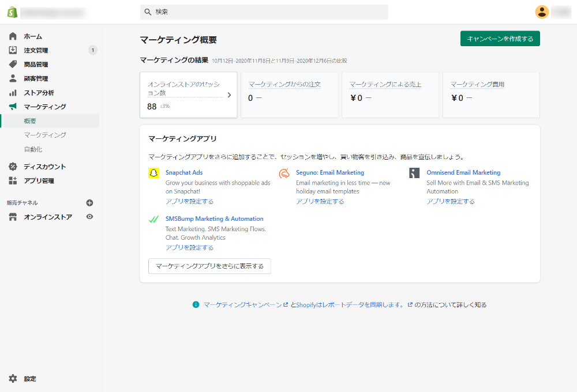The image size is (577, 392).
Task: Click the オンラインストア storefront icon
Action: point(13,217)
